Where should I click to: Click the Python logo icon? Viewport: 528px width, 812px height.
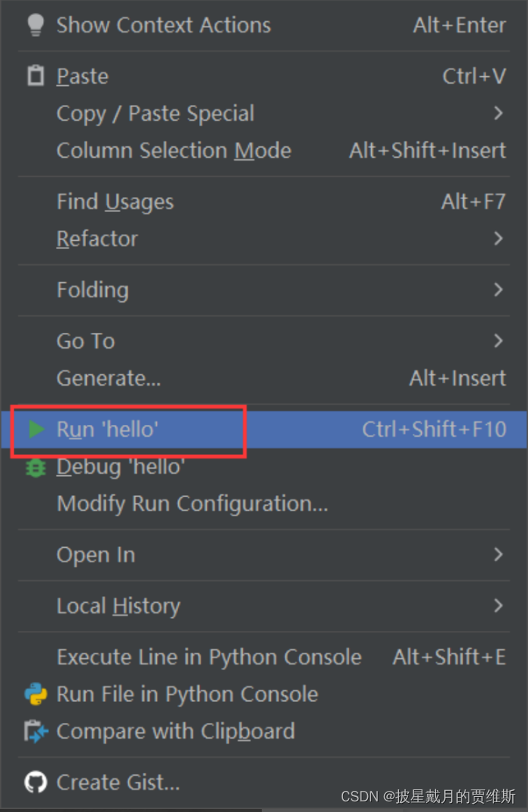coord(35,694)
